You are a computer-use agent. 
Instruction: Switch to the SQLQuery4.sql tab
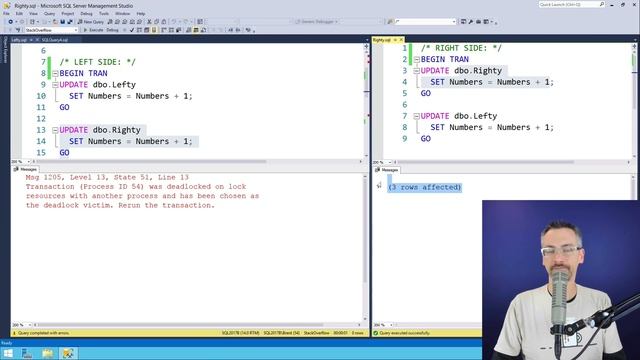point(55,40)
